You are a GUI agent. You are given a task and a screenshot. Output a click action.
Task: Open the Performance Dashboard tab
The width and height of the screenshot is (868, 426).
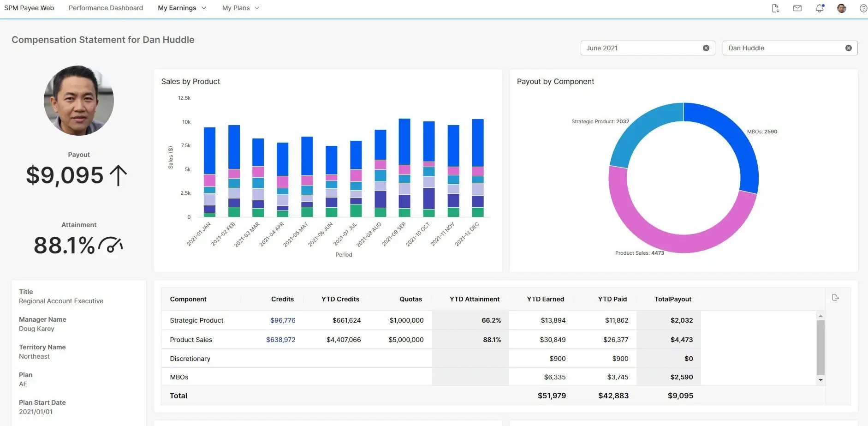click(x=106, y=8)
